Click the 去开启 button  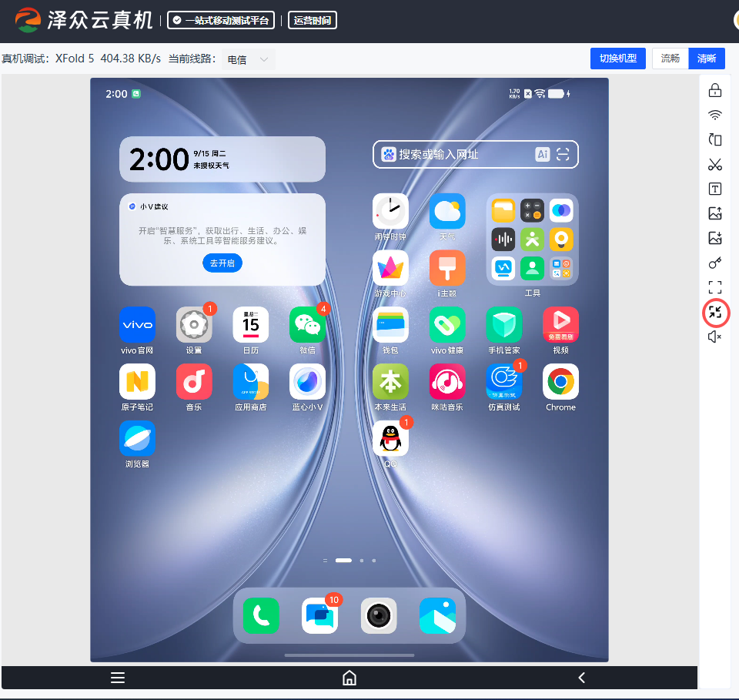click(x=222, y=263)
